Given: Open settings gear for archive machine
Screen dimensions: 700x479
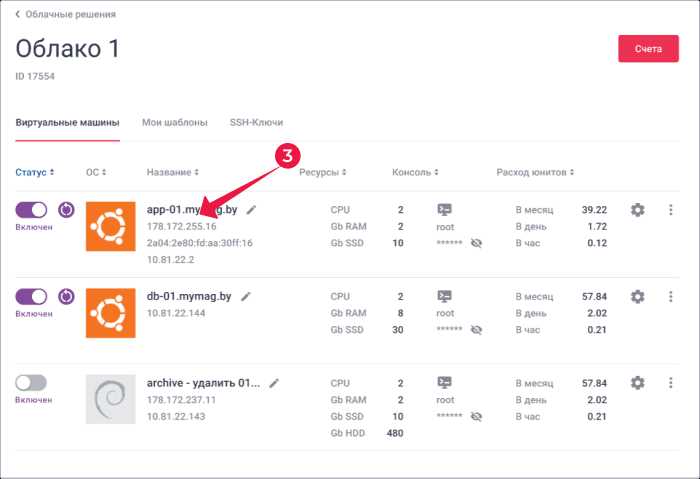Looking at the screenshot, I should click(x=637, y=383).
